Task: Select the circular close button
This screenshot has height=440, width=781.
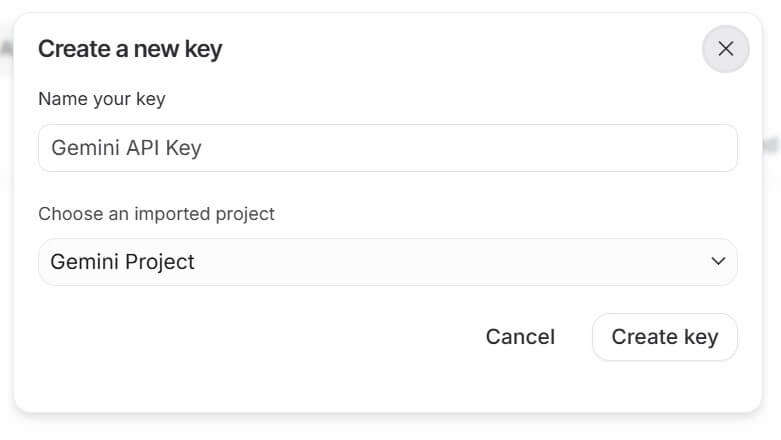Action: pyautogui.click(x=725, y=49)
